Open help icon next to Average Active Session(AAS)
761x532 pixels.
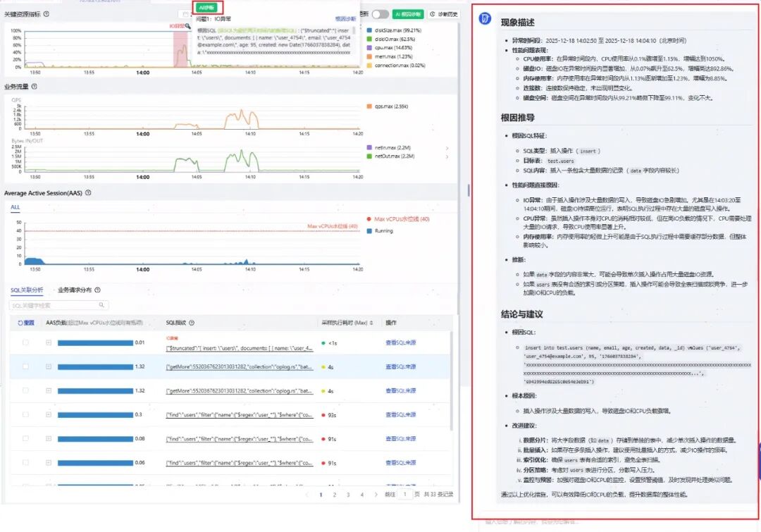(88, 192)
